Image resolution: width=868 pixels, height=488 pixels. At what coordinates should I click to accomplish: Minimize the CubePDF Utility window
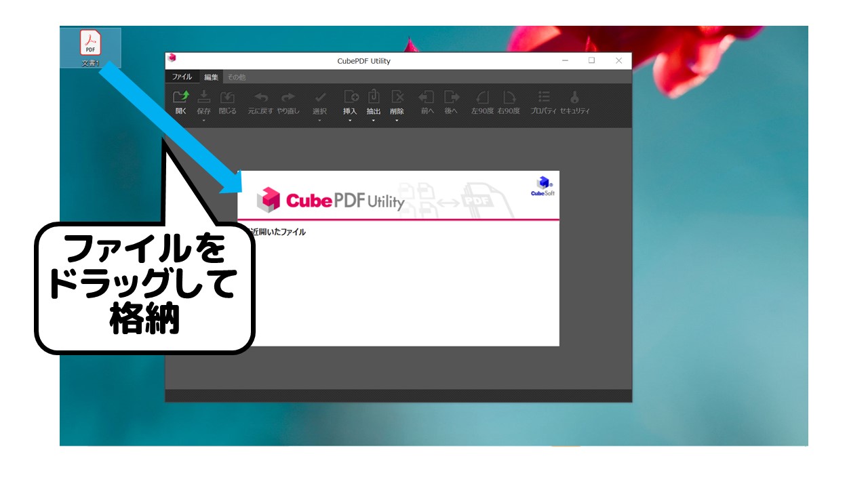point(566,60)
